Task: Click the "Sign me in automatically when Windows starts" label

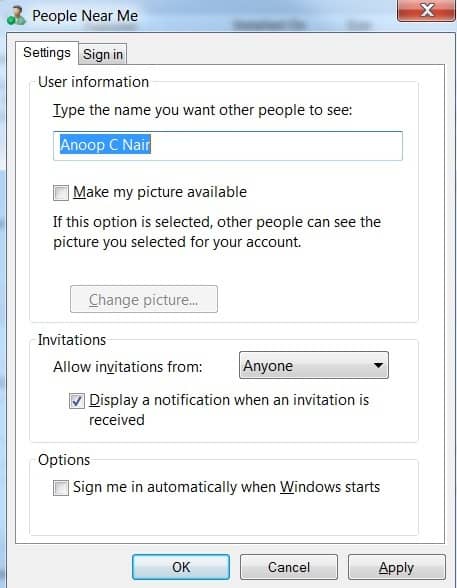Action: click(226, 487)
